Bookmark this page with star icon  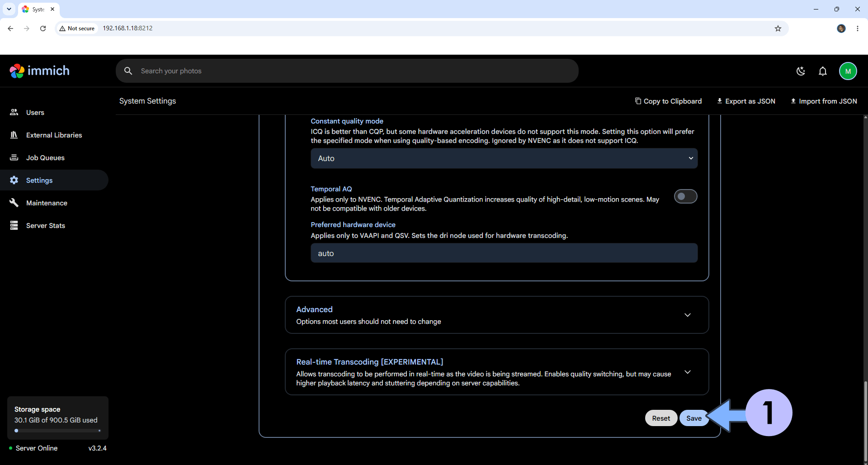(x=778, y=28)
